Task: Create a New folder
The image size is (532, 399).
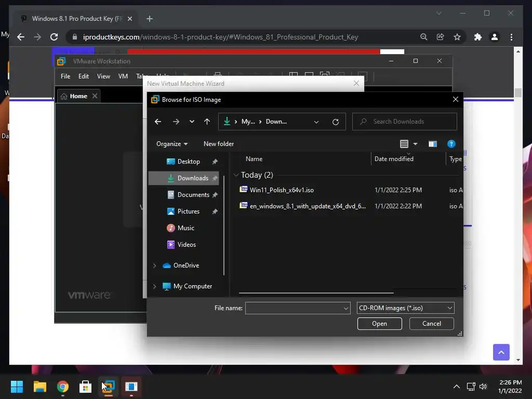Action: [219, 144]
